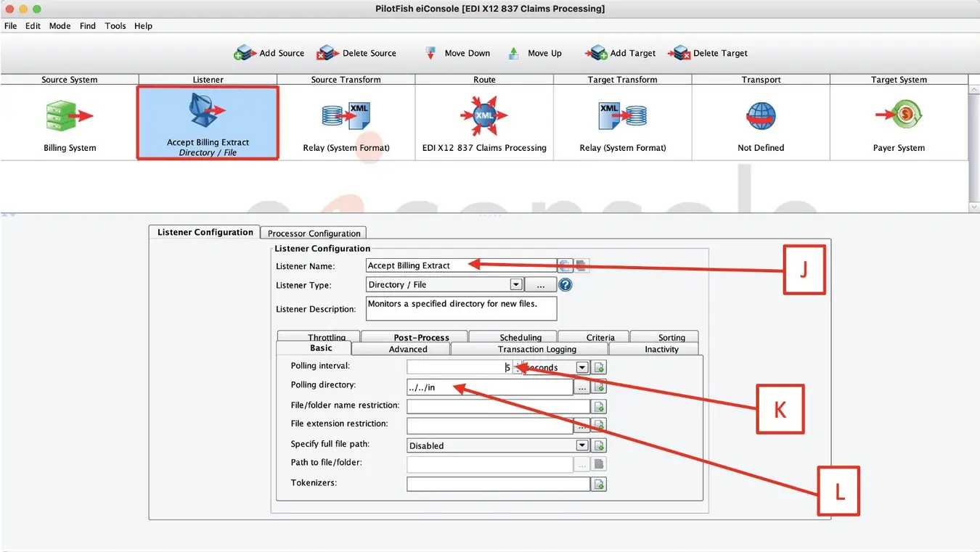This screenshot has height=552, width=980.
Task: Click the Polling interval expression icon
Action: tap(599, 368)
